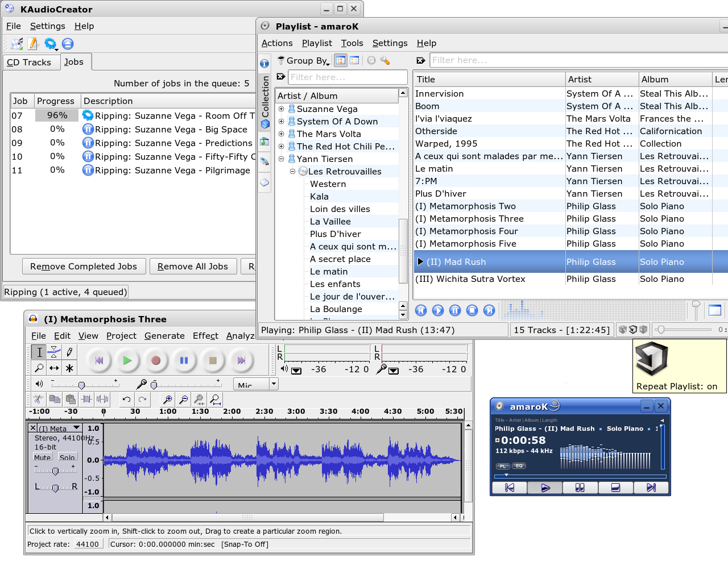Viewport: 728px width, 582px height.
Task: Click Audacity's Cut scissors icon
Action: point(38,399)
